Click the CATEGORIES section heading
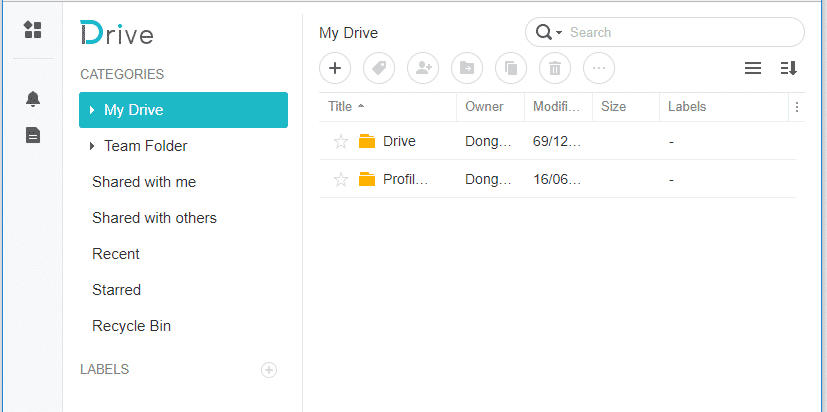827x412 pixels. pos(122,74)
